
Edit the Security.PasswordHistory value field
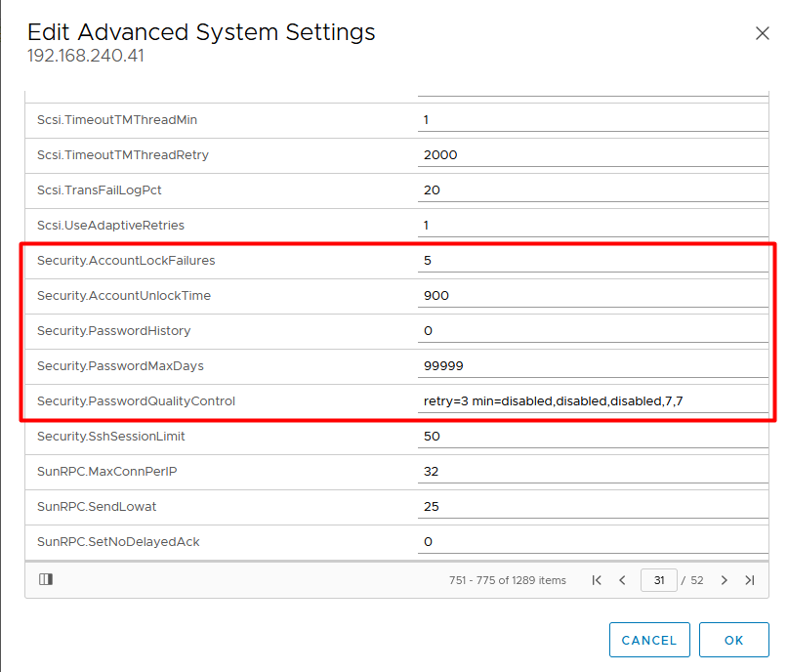coord(593,331)
